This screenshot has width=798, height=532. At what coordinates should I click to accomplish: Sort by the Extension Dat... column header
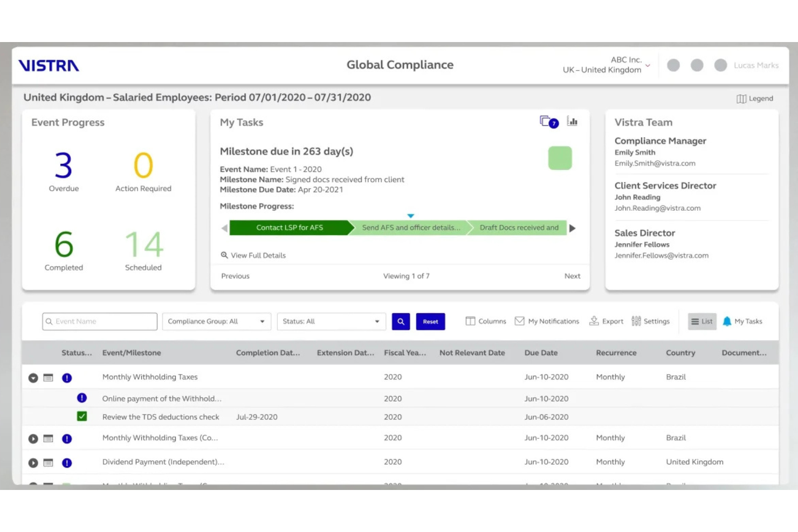(346, 353)
